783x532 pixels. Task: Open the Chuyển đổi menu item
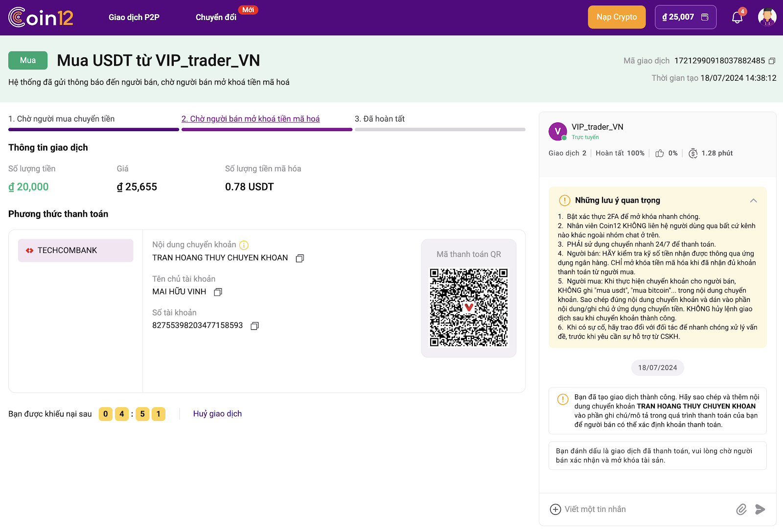216,17
